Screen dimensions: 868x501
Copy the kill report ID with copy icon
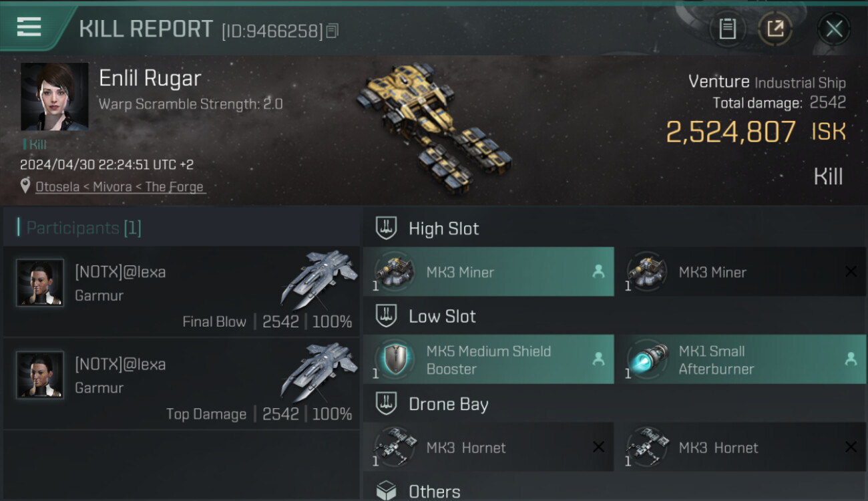click(x=332, y=31)
